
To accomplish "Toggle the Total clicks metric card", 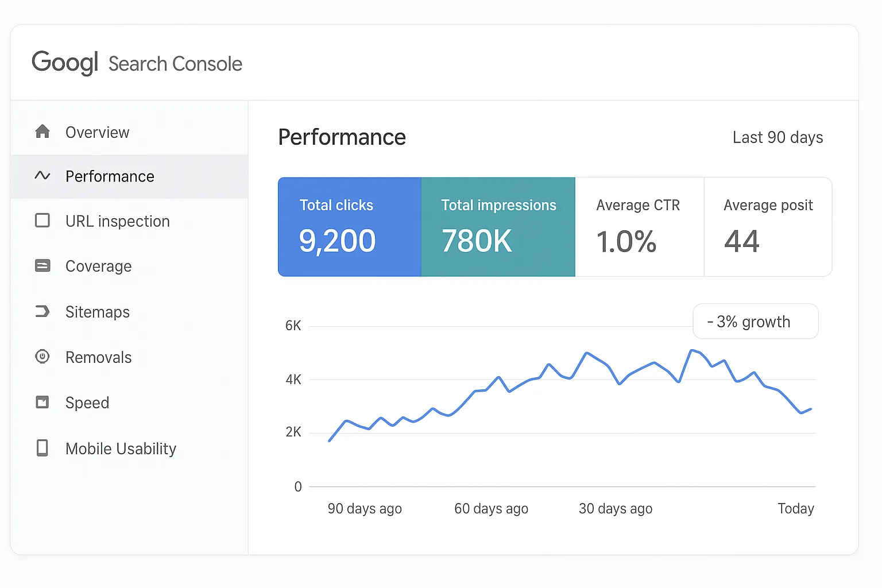I will [349, 227].
